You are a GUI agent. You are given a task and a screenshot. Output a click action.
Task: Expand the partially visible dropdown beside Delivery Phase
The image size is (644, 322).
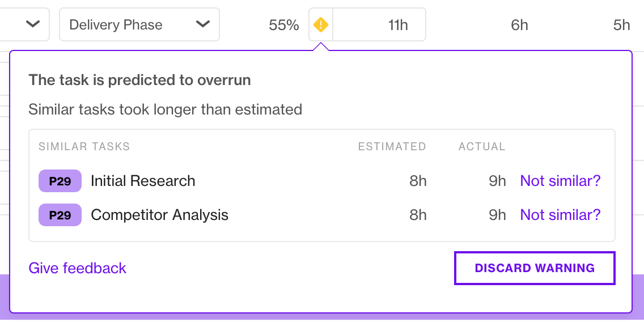click(24, 24)
